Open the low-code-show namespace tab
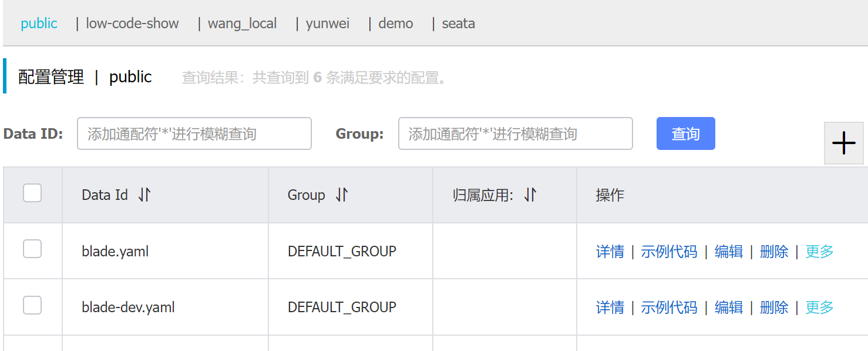 click(x=132, y=24)
